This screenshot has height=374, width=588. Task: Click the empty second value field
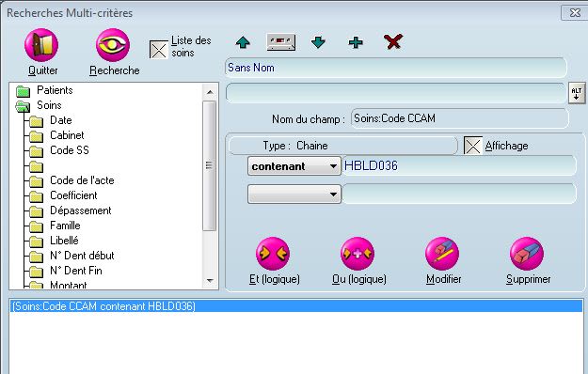[459, 194]
